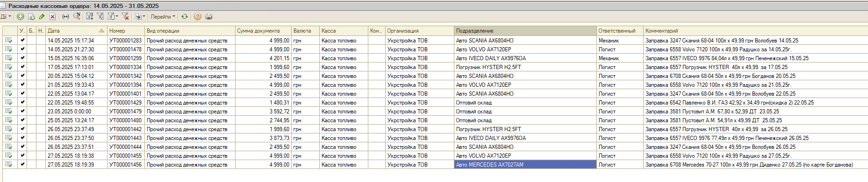Select the number cell УТ000001443

[x=126, y=138]
